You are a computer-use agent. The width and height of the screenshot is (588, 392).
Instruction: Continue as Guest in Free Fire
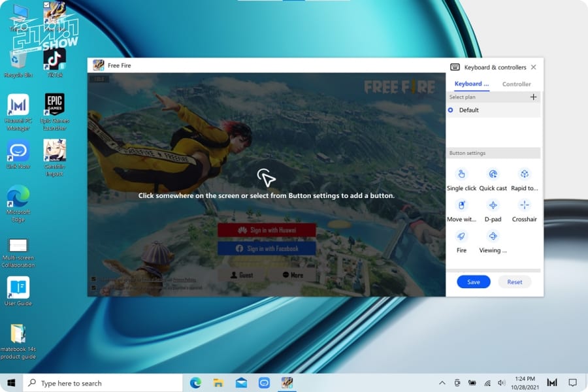[x=242, y=275]
